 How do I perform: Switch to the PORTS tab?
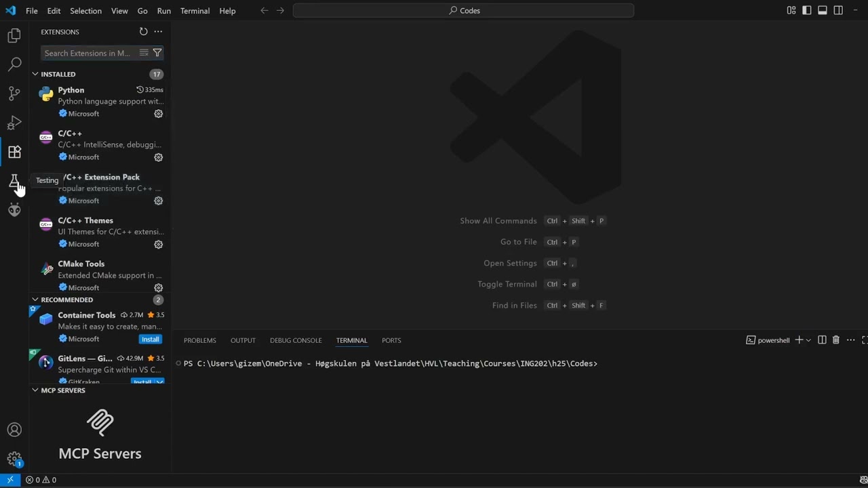click(391, 340)
